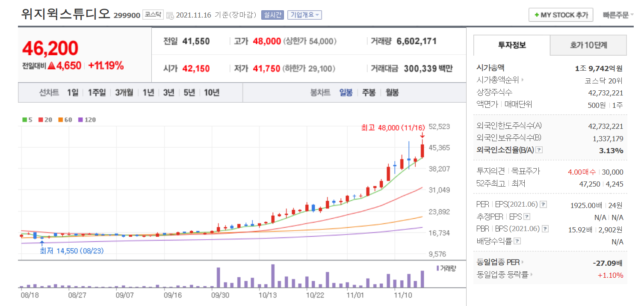Select the 월봉 candle chart
The width and height of the screenshot is (644, 306).
(392, 92)
